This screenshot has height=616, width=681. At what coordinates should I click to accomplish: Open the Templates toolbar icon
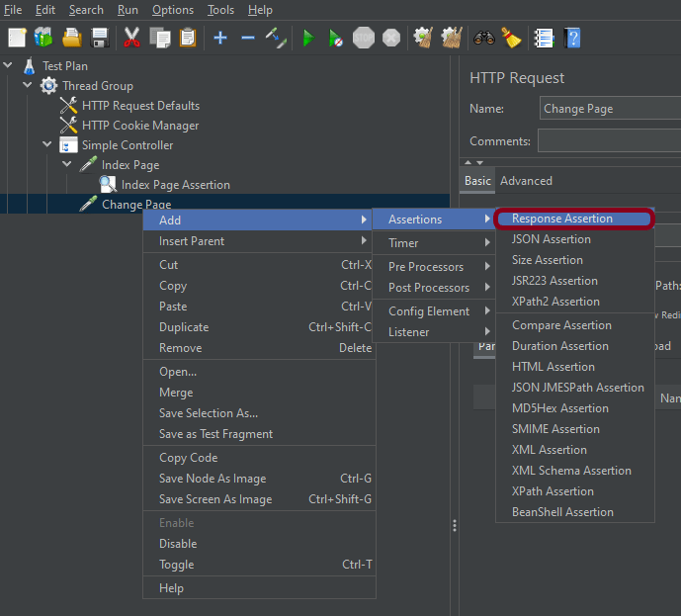43,38
